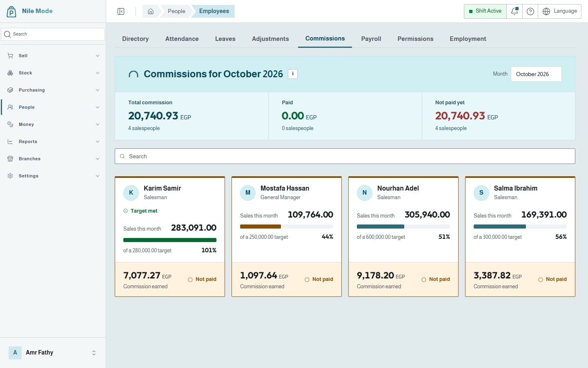Open the Permissions tab
The image size is (588, 368).
(415, 39)
